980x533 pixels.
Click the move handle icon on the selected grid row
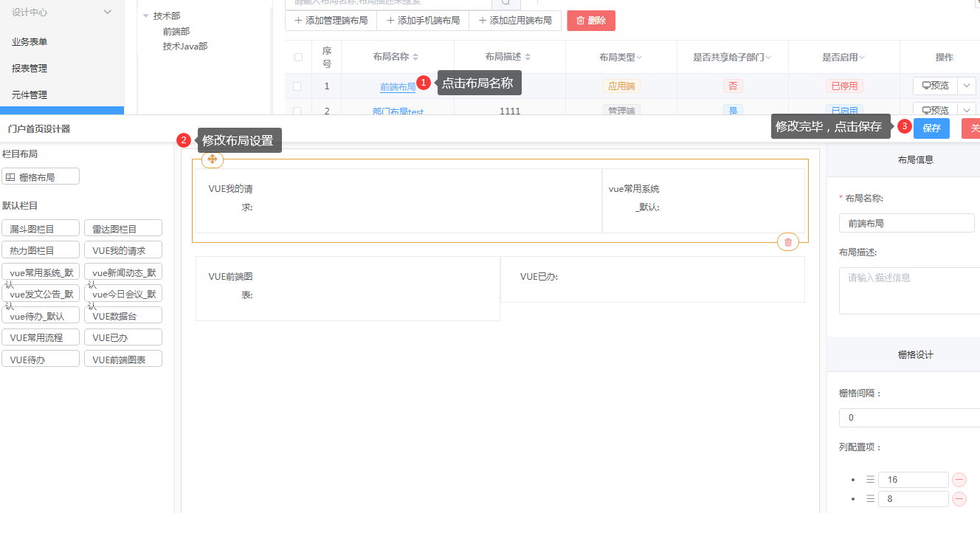tap(212, 159)
